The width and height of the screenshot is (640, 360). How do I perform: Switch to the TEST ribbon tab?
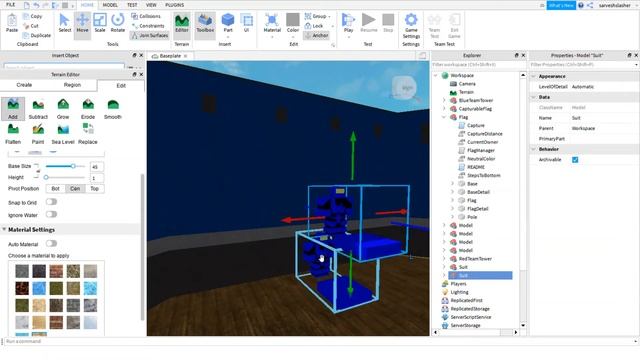pyautogui.click(x=132, y=5)
